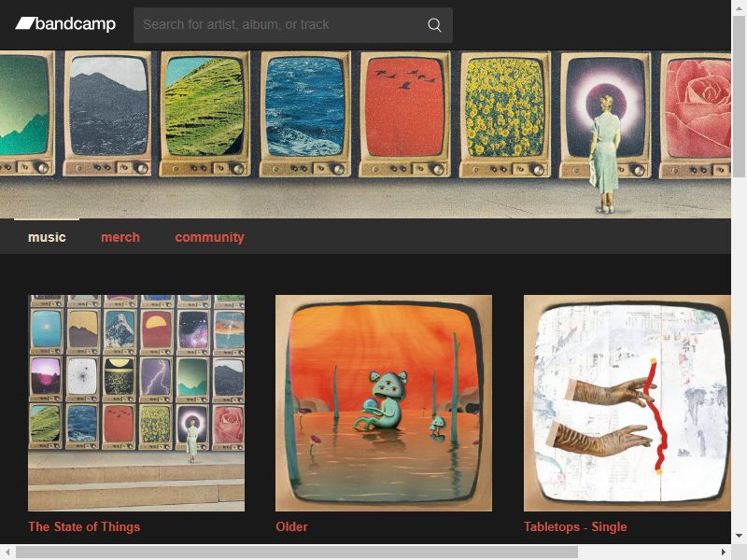Click the vertical scrollbar thumb
The width and height of the screenshot is (747, 560).
click(x=739, y=96)
